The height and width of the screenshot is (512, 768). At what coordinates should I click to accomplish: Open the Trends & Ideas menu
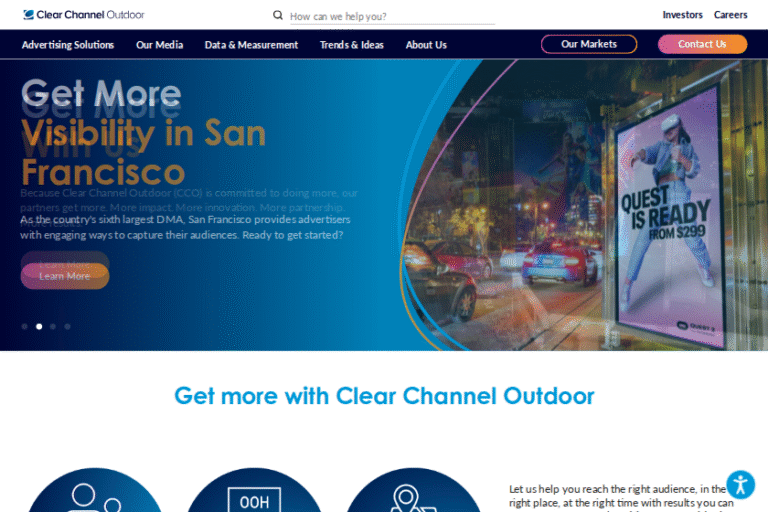[x=352, y=45]
